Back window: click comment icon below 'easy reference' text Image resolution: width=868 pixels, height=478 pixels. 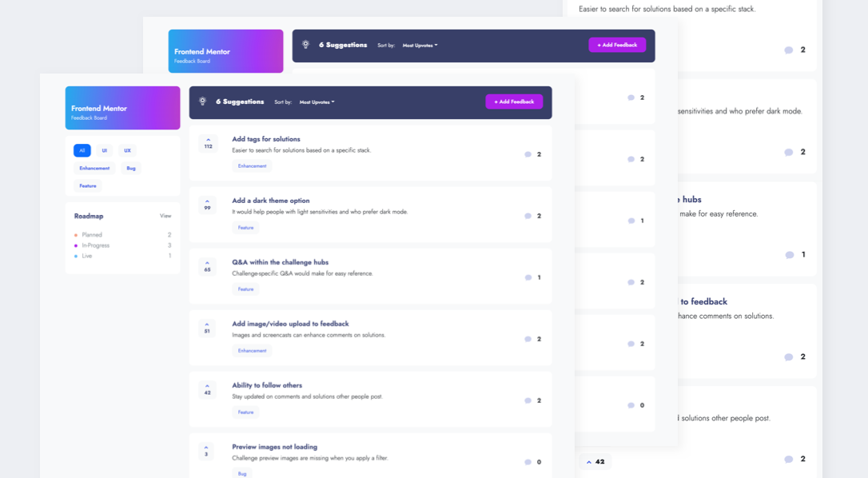coord(789,255)
